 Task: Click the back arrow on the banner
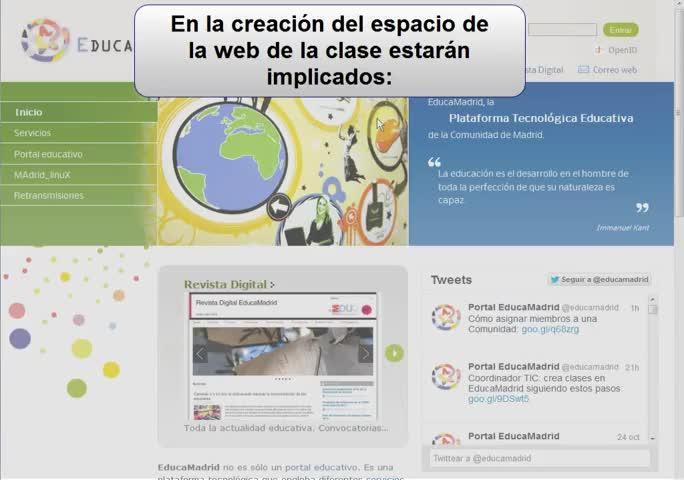[x=279, y=207]
